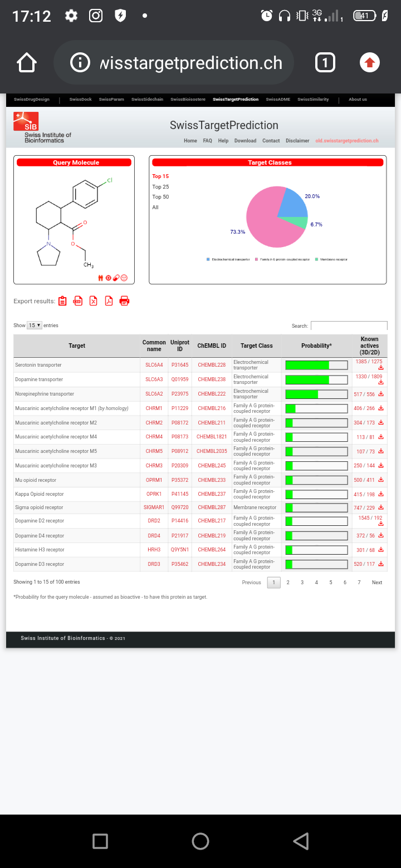Open the 1385 / 1275 known actives link
Viewport: 401px width, 868px height.
(369, 362)
